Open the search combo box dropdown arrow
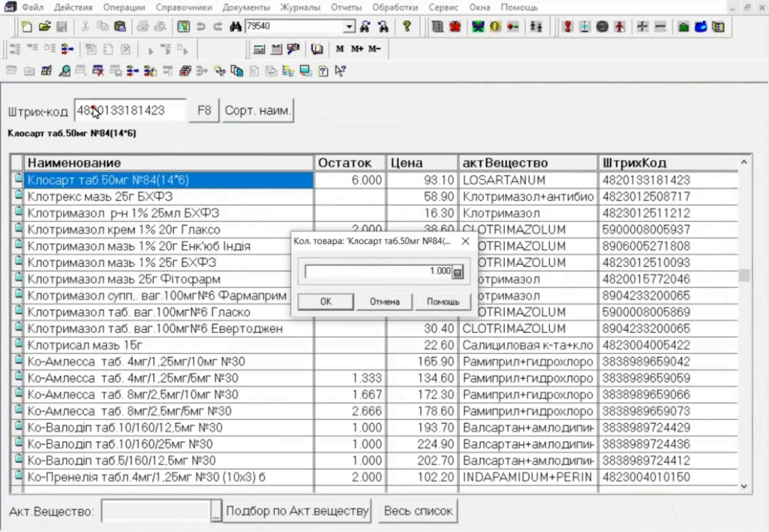The image size is (769, 532). click(x=349, y=26)
